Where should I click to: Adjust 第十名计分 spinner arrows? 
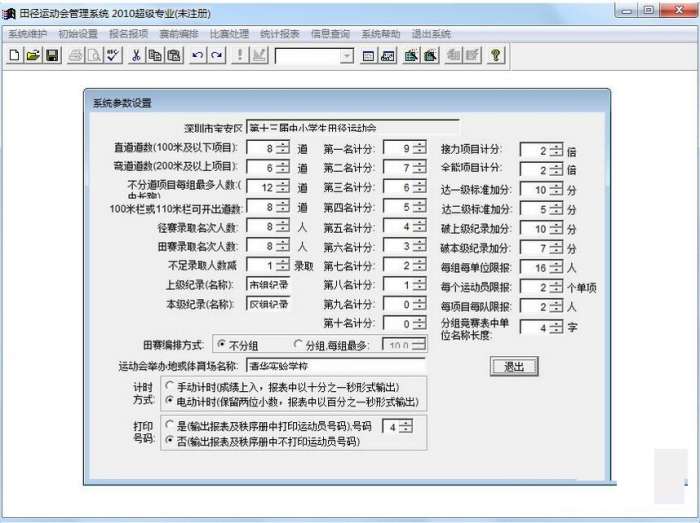419,323
